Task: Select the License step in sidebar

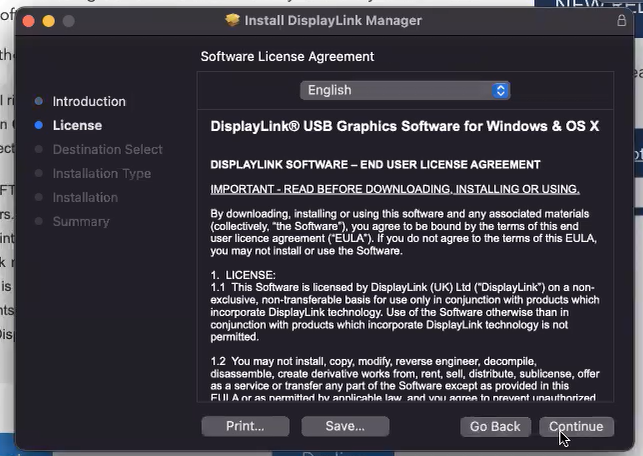Action: coord(77,125)
